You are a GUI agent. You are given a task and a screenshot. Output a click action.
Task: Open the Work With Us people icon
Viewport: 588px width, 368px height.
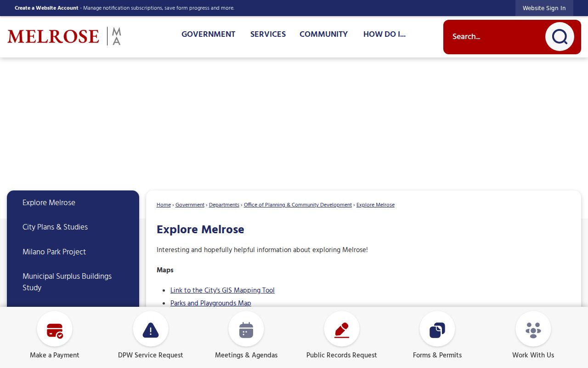(x=533, y=329)
